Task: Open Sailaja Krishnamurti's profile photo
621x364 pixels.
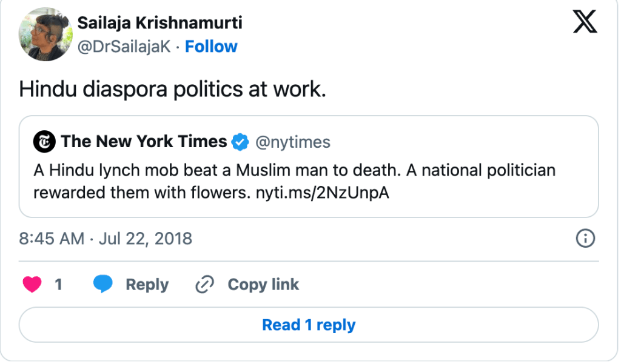Action: (x=46, y=35)
